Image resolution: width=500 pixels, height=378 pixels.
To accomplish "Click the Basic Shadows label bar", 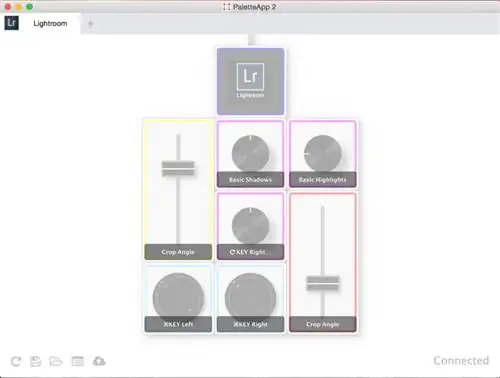I will tap(250, 180).
